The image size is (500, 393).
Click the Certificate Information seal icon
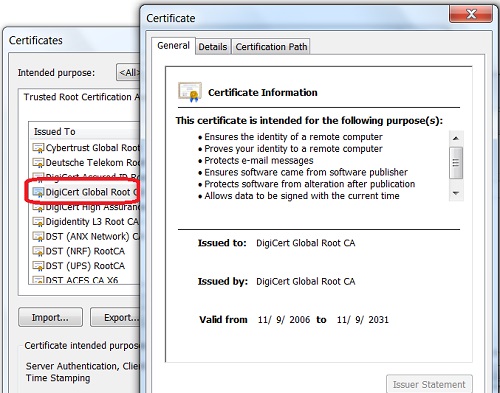tap(190, 92)
